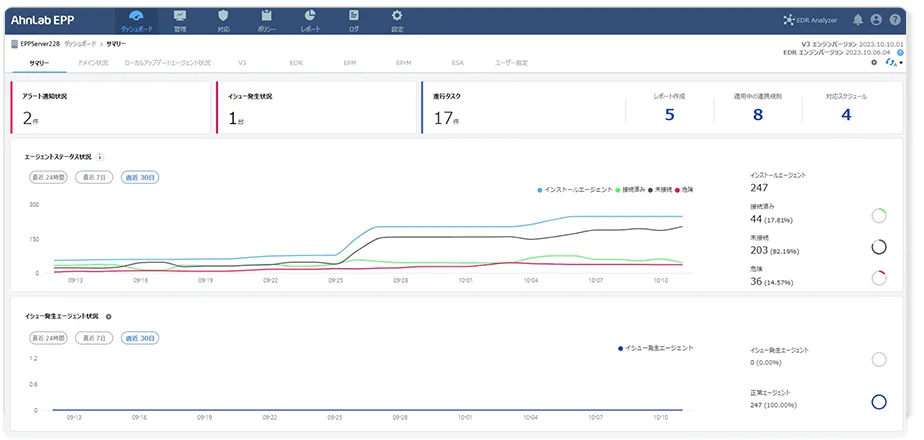Open the 進行タスク count of 17件
The image size is (924, 440).
(x=446, y=118)
